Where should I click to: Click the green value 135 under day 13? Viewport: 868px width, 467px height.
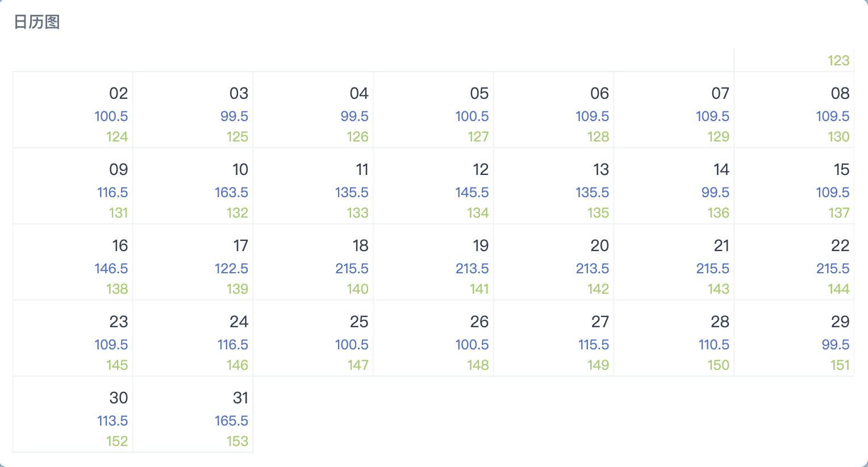pos(598,212)
